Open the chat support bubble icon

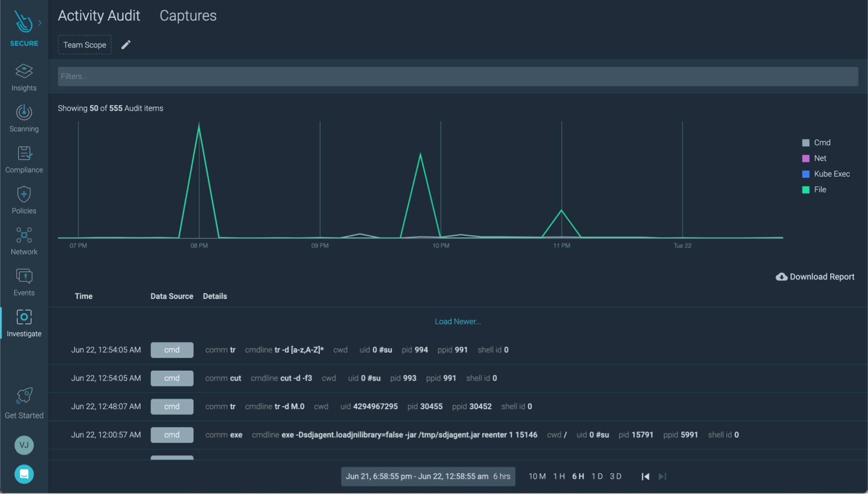[x=24, y=474]
